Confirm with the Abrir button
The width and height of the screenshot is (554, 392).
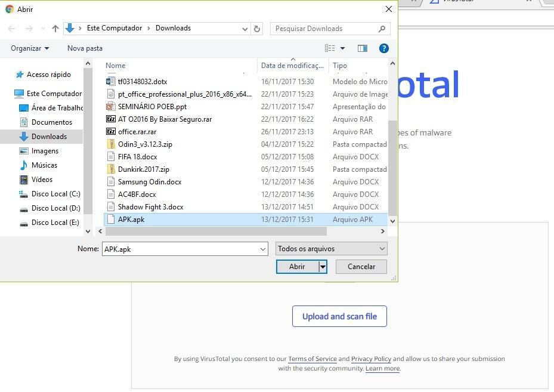[x=297, y=267]
